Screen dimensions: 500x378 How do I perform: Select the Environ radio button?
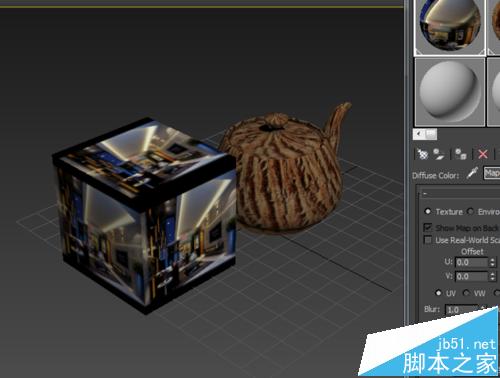pyautogui.click(x=470, y=211)
